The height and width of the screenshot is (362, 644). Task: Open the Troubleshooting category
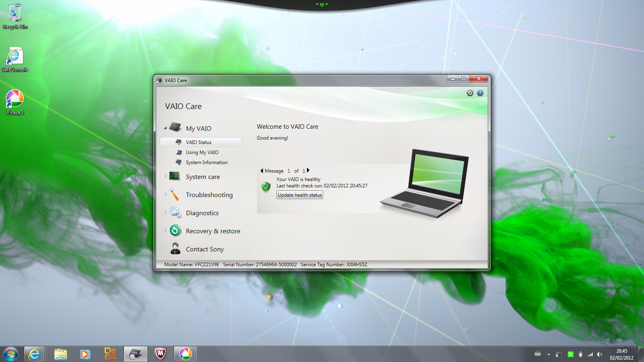pyautogui.click(x=209, y=195)
